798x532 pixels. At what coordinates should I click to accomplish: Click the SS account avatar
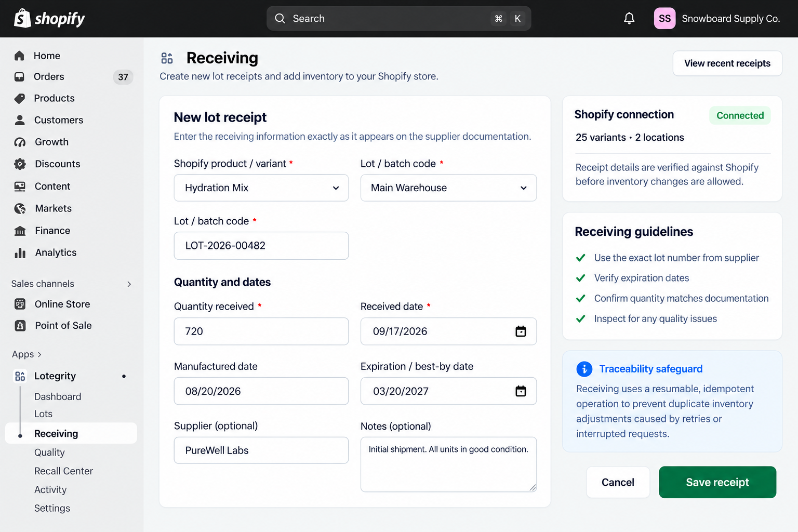(x=664, y=18)
